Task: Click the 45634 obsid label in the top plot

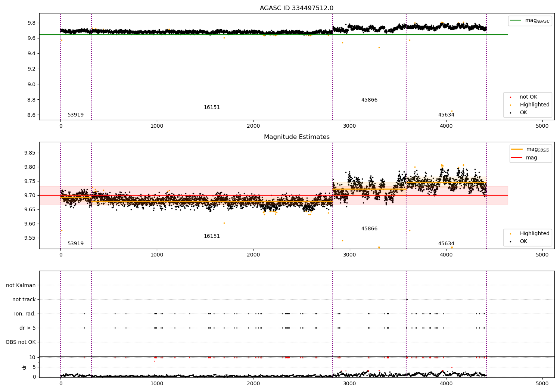Action: click(446, 115)
